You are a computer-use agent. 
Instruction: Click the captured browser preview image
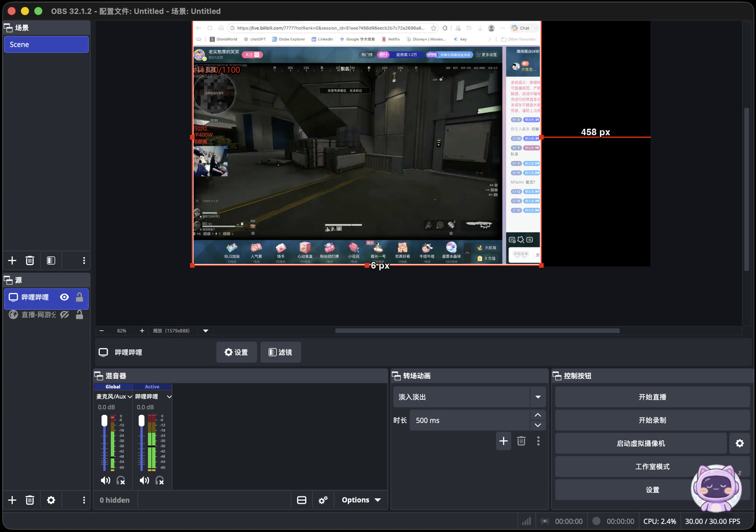[x=367, y=143]
